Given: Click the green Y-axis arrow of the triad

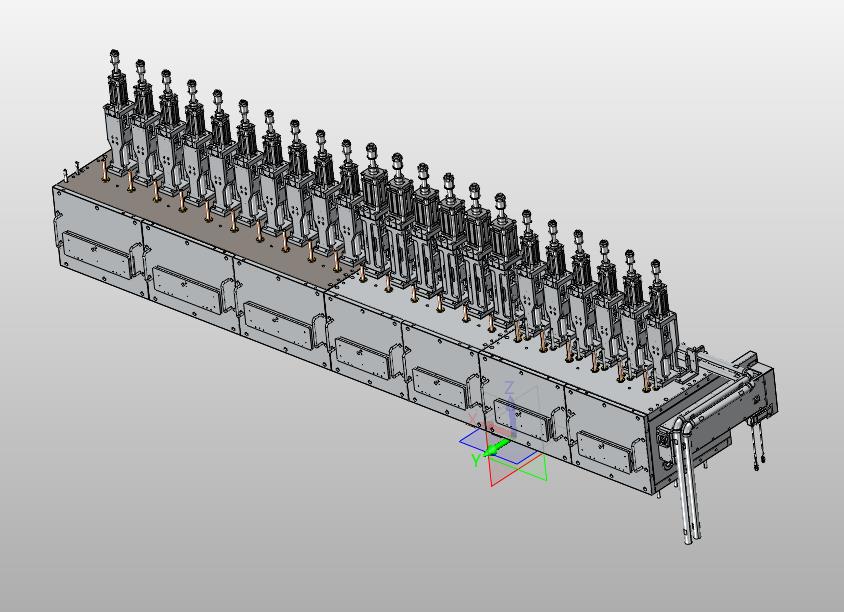Looking at the screenshot, I should [x=496, y=448].
